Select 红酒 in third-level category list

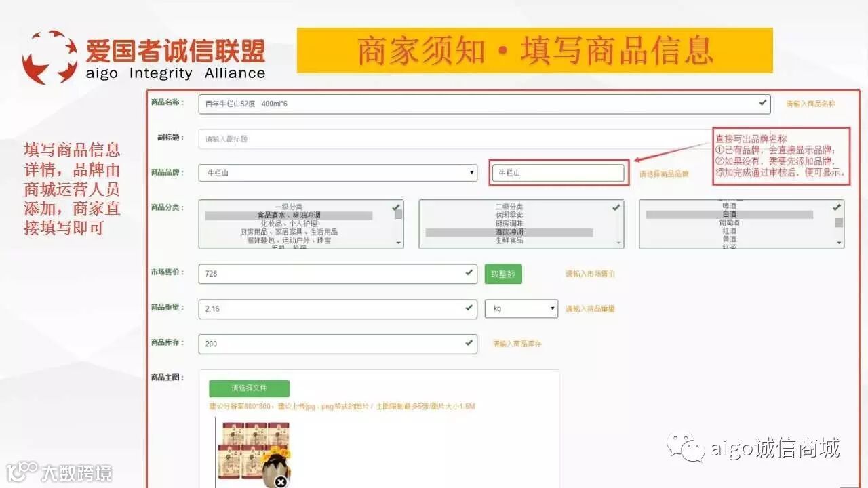pos(730,230)
